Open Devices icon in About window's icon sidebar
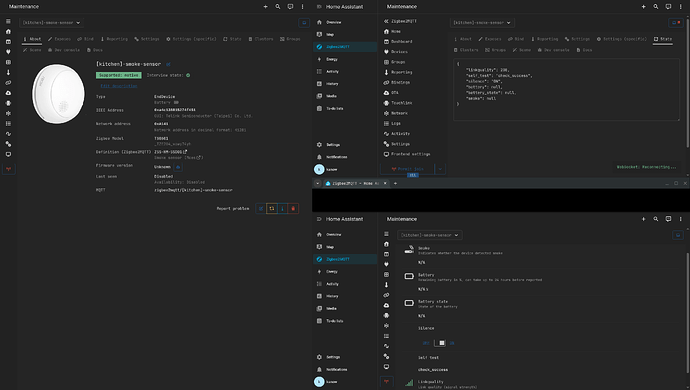Viewport: 690px width, 390px height. (x=8, y=52)
